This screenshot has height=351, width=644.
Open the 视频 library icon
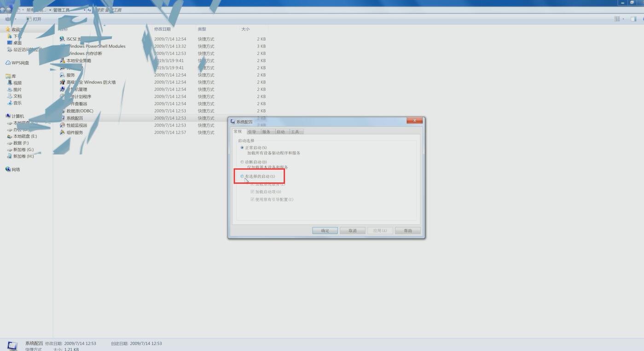pyautogui.click(x=10, y=83)
